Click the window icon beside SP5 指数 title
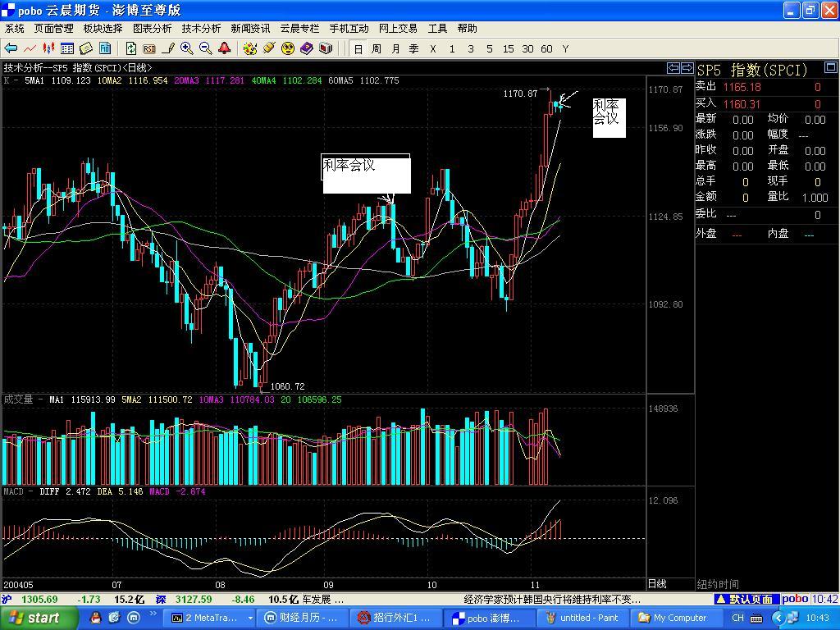 click(830, 67)
